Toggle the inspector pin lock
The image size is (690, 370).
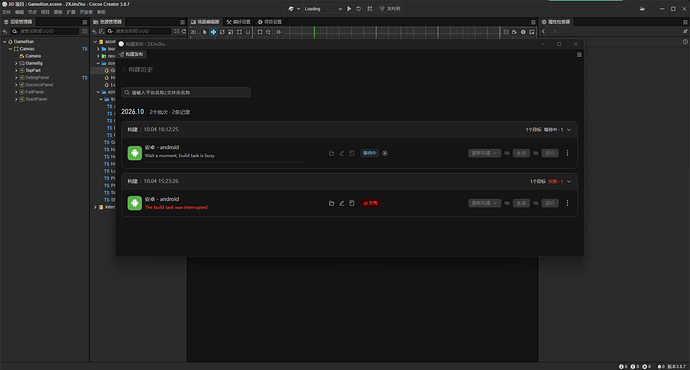tap(685, 31)
